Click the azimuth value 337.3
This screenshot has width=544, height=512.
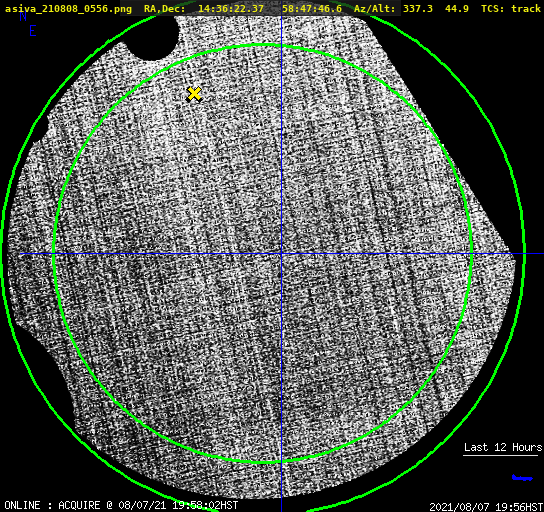click(x=418, y=8)
